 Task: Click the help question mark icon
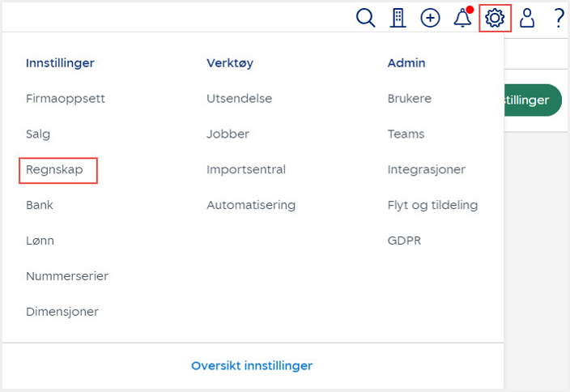click(559, 18)
